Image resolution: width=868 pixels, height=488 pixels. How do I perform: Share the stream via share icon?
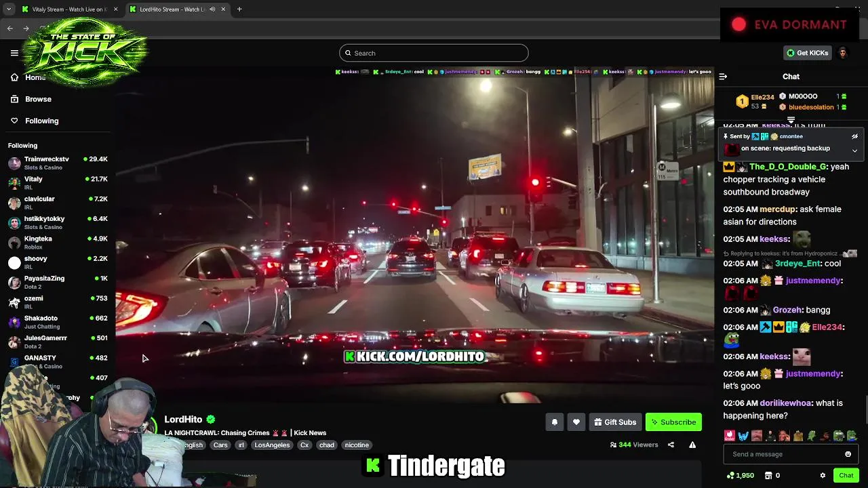[x=671, y=445]
